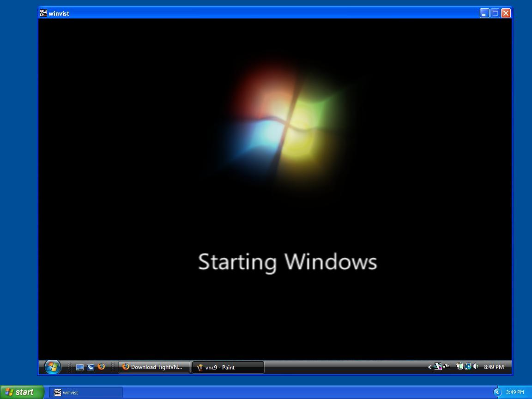Open the XP start menu
The height and width of the screenshot is (399, 532).
tap(22, 392)
